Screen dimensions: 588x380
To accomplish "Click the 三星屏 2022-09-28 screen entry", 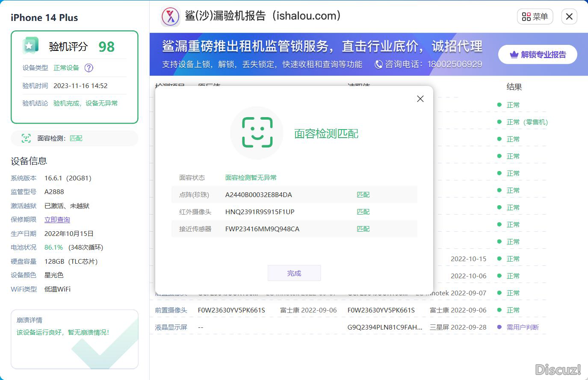I will pos(458,327).
